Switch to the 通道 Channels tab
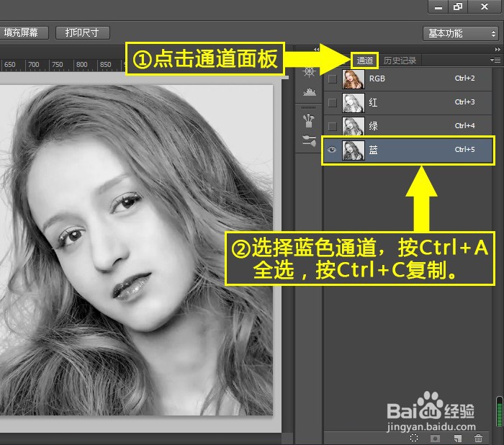 365,60
